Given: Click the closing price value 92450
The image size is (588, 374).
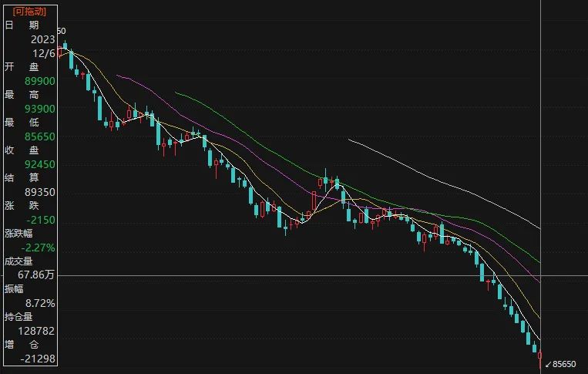Looking at the screenshot, I should pos(40,164).
